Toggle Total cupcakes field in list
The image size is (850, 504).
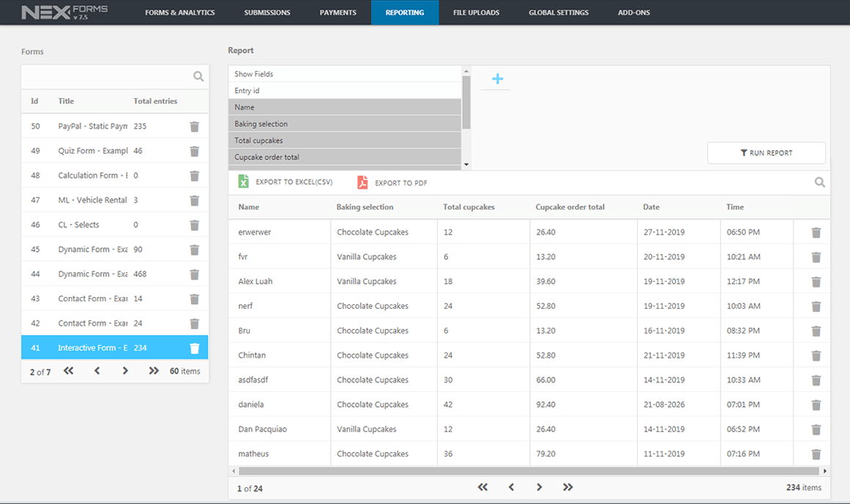click(345, 140)
